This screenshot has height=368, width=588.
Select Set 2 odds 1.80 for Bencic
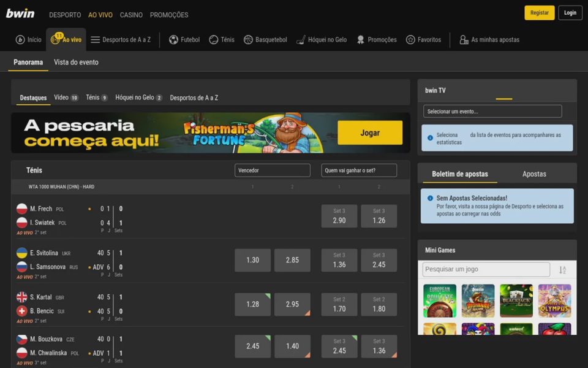pyautogui.click(x=379, y=304)
